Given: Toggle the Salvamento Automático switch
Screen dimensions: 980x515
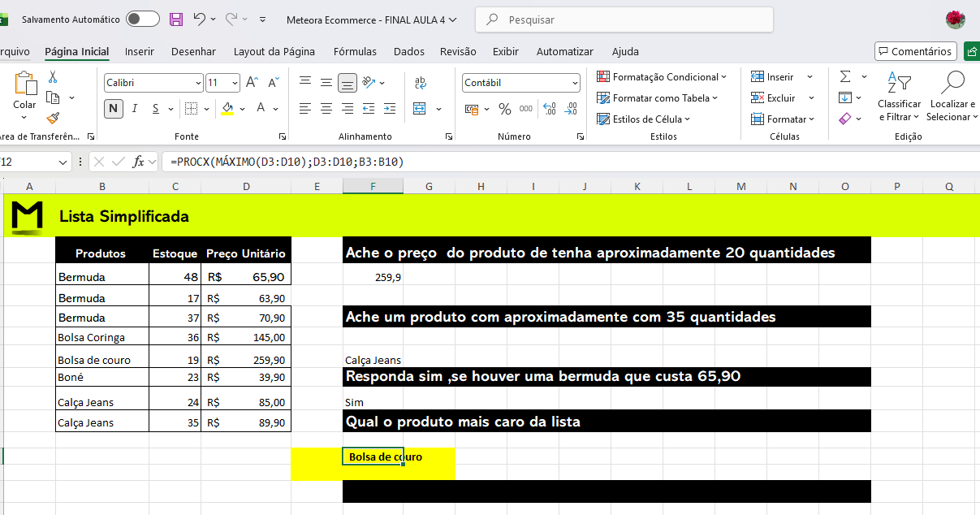Looking at the screenshot, I should pos(143,19).
